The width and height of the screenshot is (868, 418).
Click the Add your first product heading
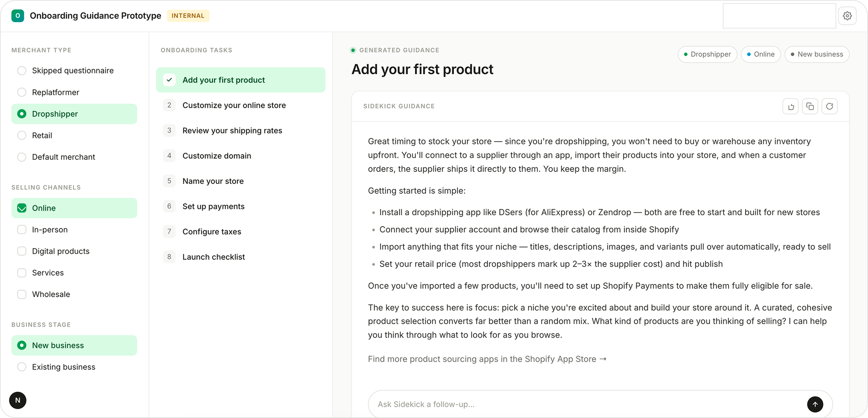coord(422,70)
